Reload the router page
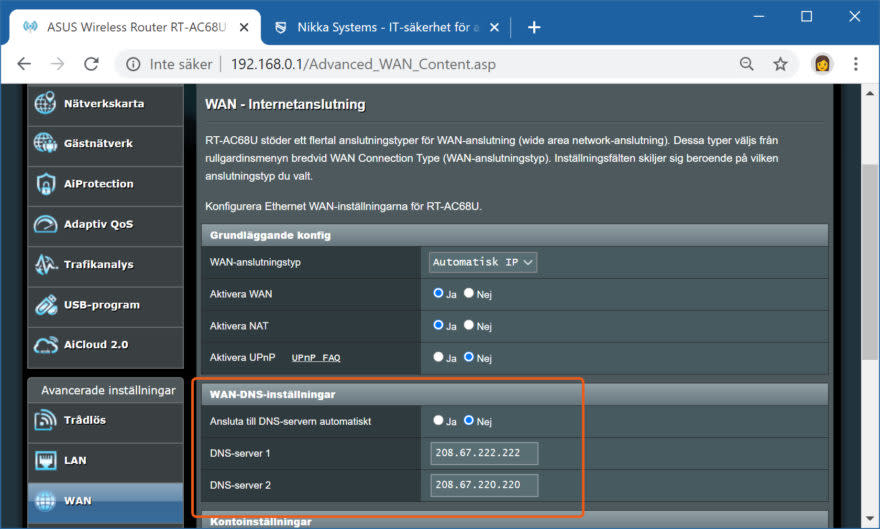Screen dimensions: 880x529 [x=91, y=64]
